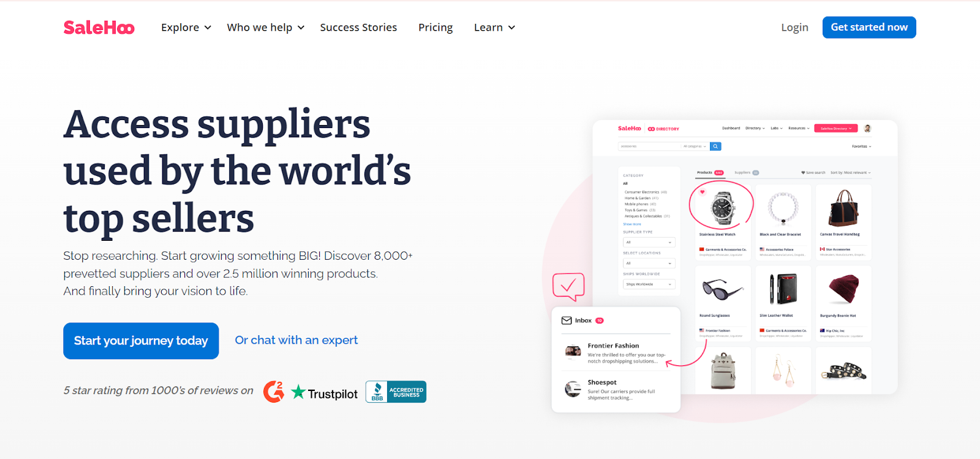Click the Get started now button
This screenshot has height=459, width=980.
pos(869,27)
